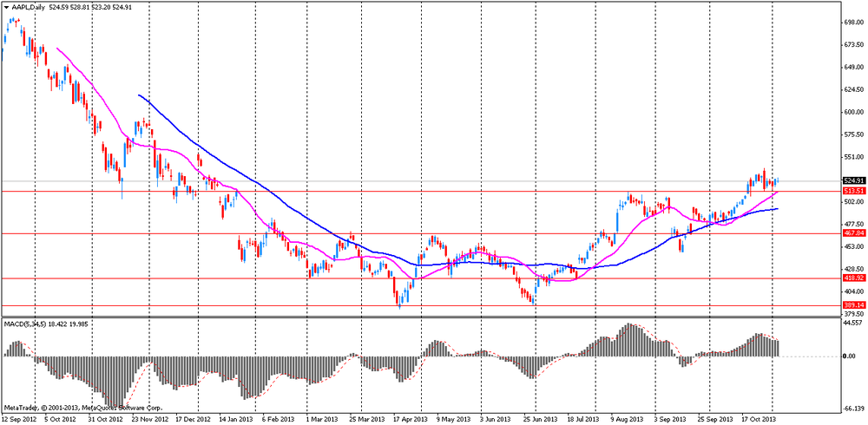This screenshot has height=425, width=868.
Task: Click the 17 Apr 2013 date label
Action: (x=411, y=420)
